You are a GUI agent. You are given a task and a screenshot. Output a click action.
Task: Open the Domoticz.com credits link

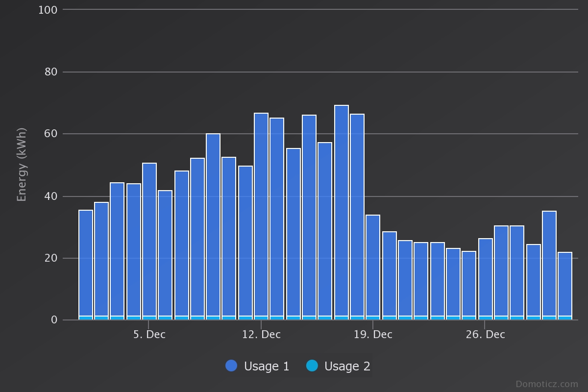pyautogui.click(x=547, y=384)
